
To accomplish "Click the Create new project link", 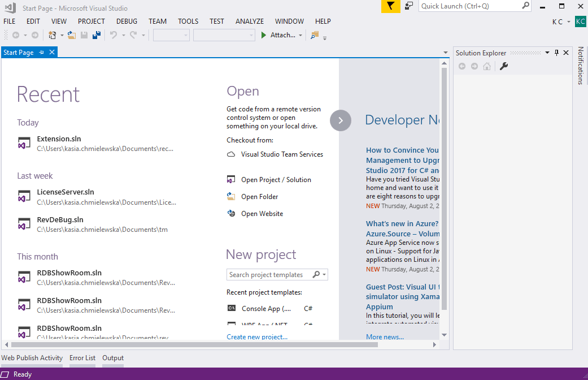I will point(257,337).
